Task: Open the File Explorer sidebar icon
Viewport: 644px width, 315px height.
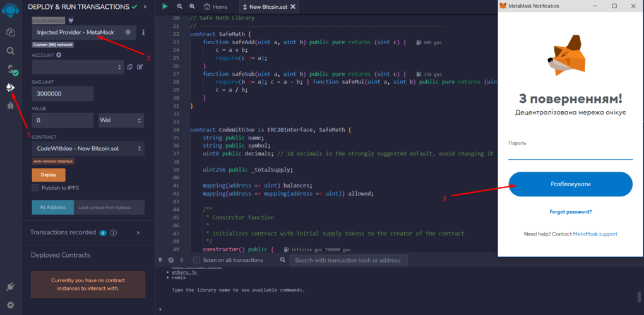Action: [x=10, y=32]
